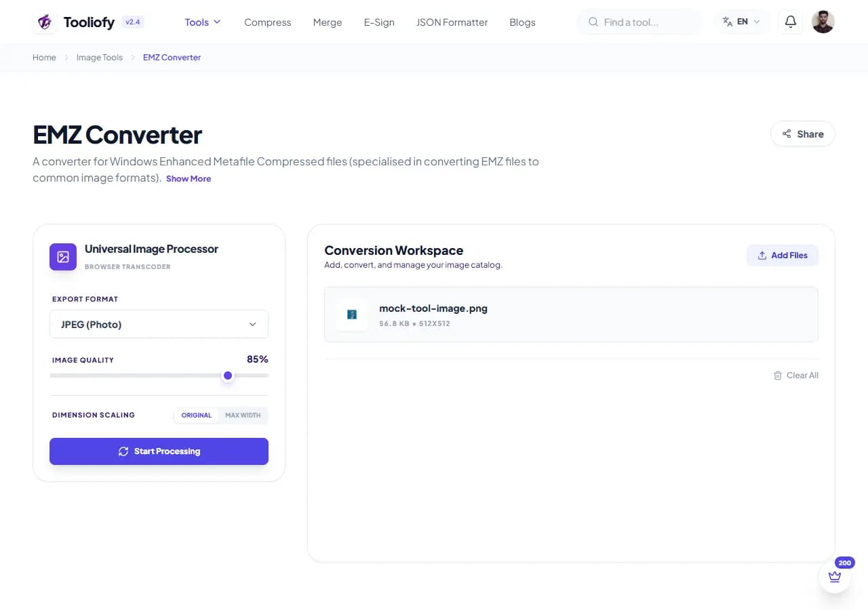Click the 85% quality value
This screenshot has height=610, width=868.
pos(258,359)
